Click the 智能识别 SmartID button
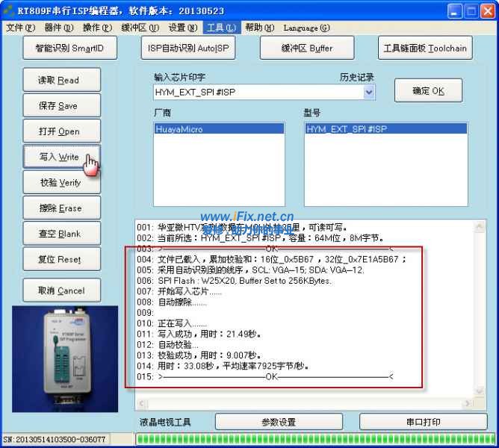499x448 pixels. click(x=69, y=48)
